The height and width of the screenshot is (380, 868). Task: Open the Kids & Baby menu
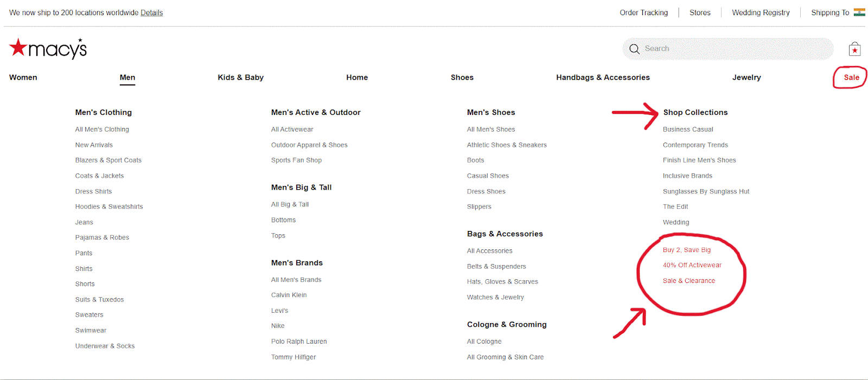pyautogui.click(x=241, y=78)
